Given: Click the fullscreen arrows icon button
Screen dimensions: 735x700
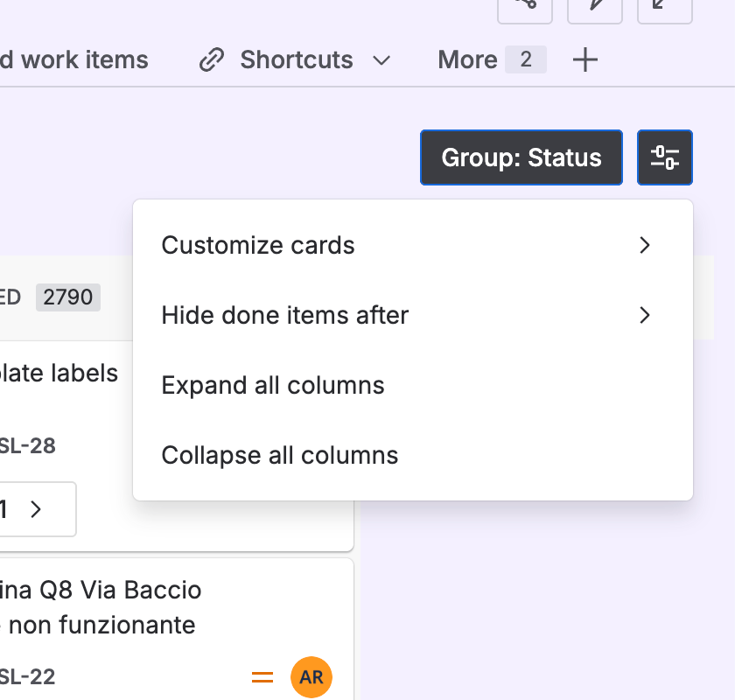Looking at the screenshot, I should [665, 7].
